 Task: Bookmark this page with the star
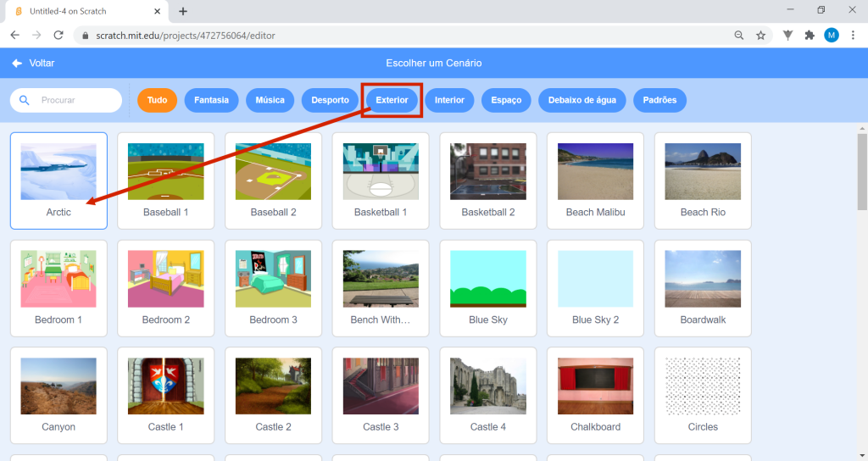click(760, 36)
